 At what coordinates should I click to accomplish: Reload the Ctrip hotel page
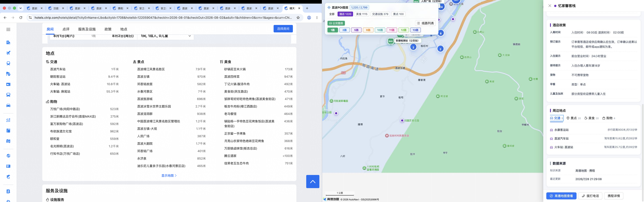pyautogui.click(x=21, y=18)
